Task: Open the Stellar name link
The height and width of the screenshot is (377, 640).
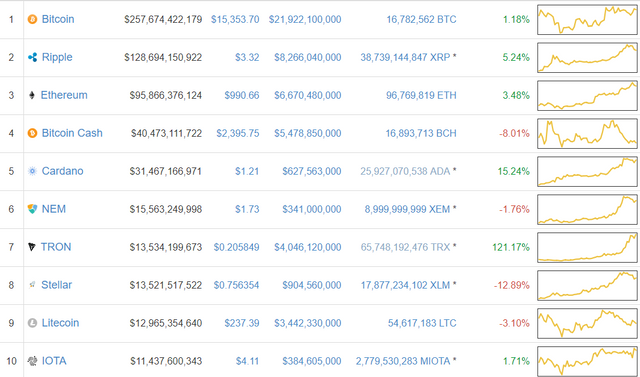Action: pyautogui.click(x=56, y=285)
